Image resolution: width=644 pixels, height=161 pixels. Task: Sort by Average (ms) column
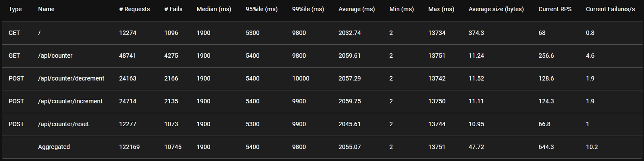356,9
